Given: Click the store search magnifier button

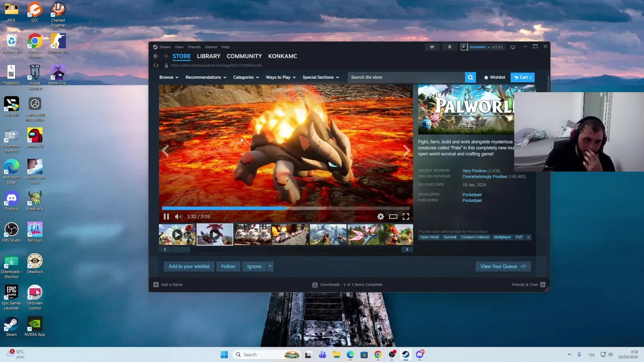Looking at the screenshot, I should tap(470, 77).
